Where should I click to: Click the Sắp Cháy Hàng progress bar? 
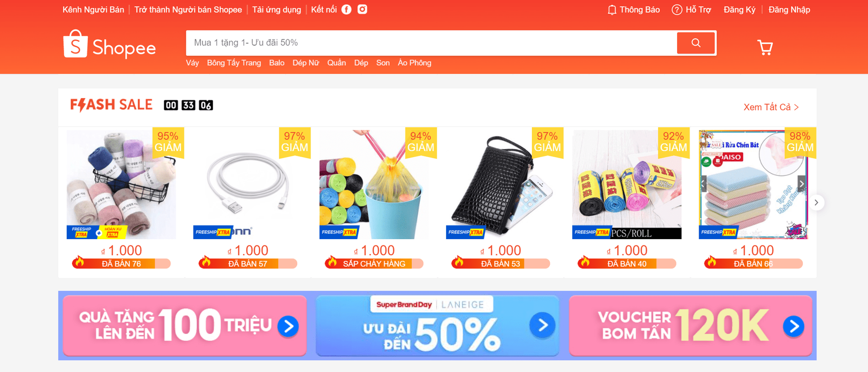tap(374, 264)
